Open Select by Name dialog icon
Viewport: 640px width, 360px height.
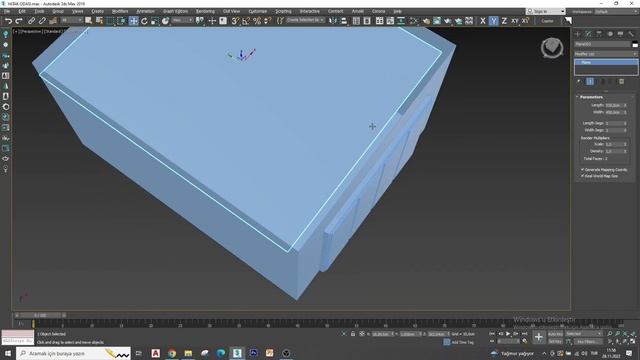tap(99, 21)
